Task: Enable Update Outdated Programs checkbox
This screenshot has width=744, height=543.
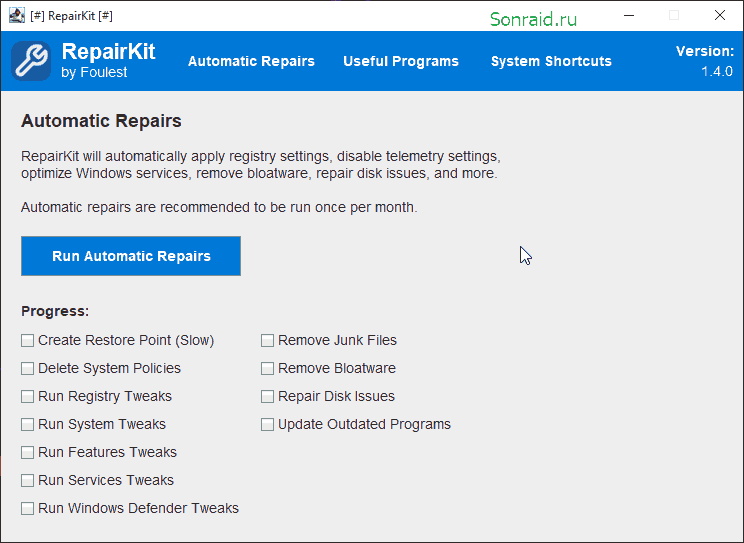Action: [268, 424]
